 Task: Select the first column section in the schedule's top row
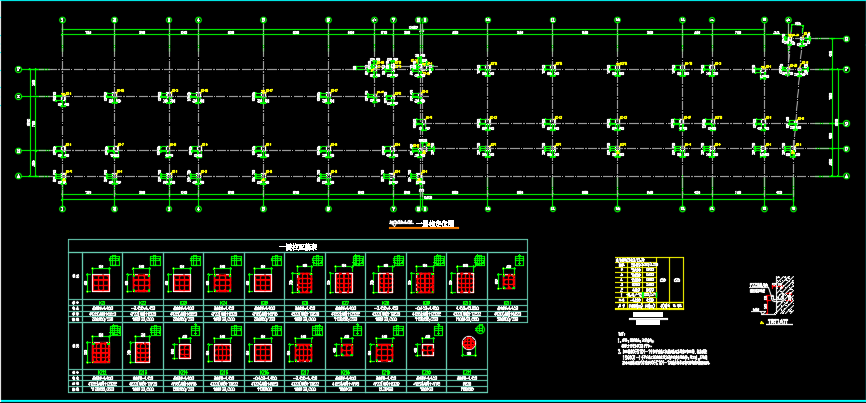[101, 283]
